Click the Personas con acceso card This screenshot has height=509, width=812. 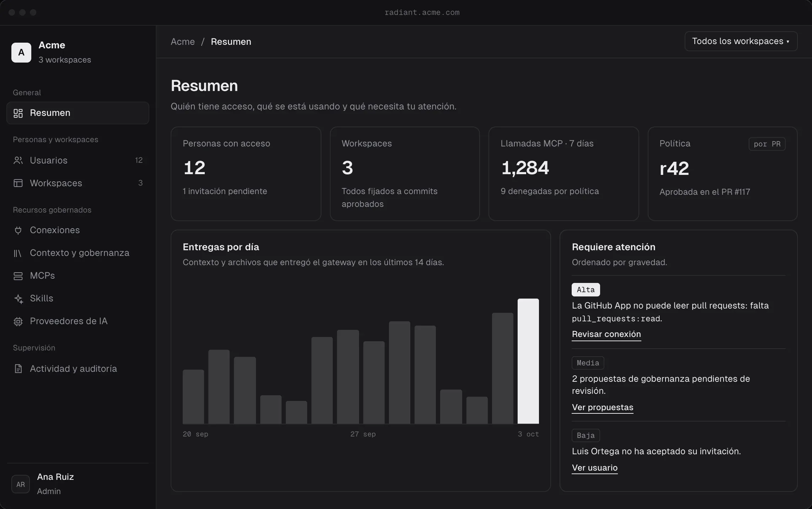246,174
